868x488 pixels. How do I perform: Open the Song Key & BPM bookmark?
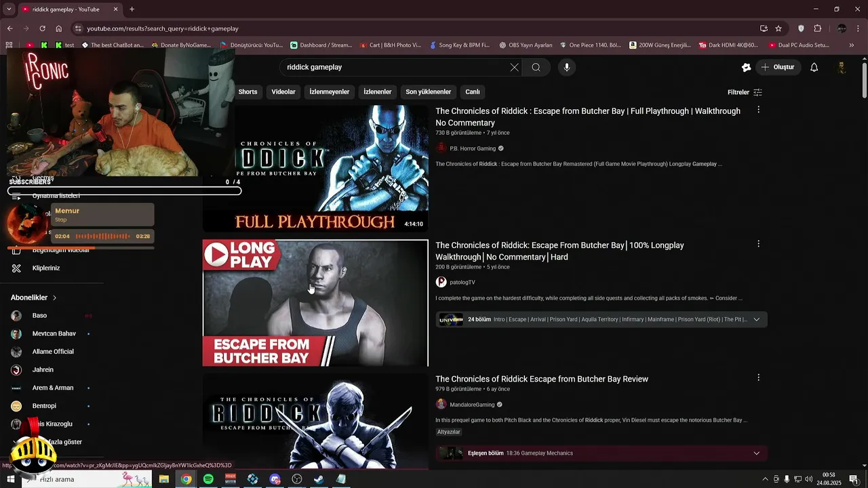[x=458, y=45]
